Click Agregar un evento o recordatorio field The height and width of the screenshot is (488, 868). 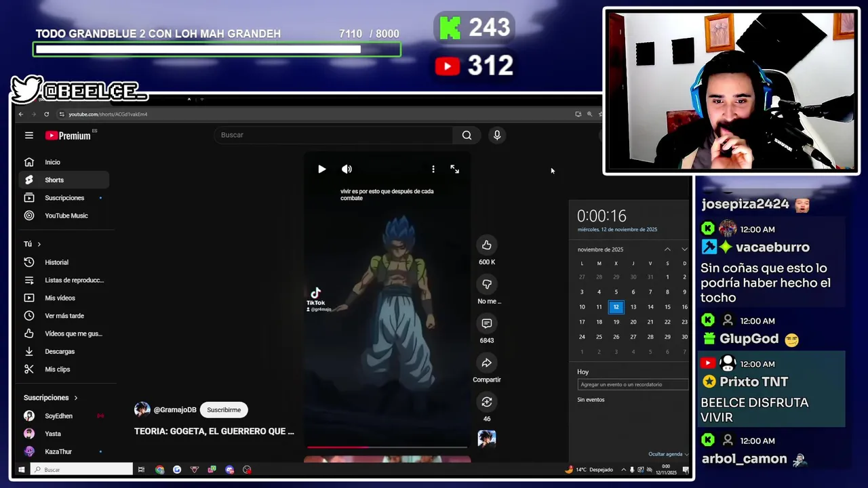633,384
